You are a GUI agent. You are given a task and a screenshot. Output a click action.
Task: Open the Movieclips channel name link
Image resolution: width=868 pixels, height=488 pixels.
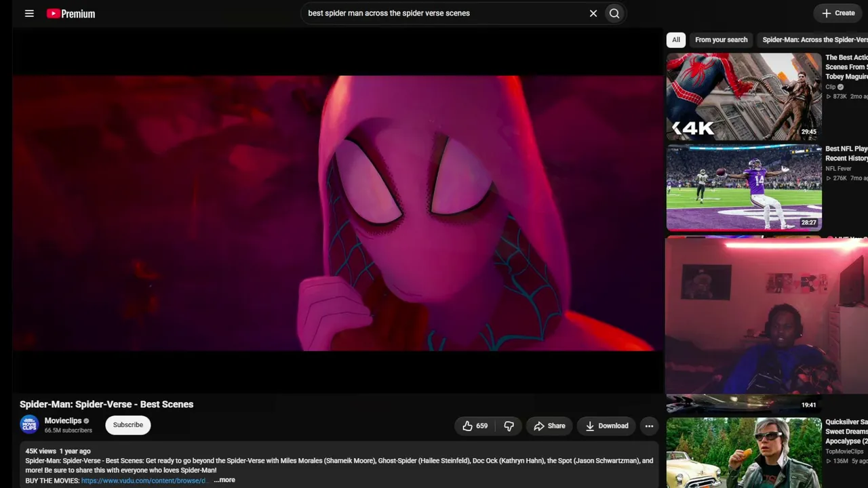(63, 421)
